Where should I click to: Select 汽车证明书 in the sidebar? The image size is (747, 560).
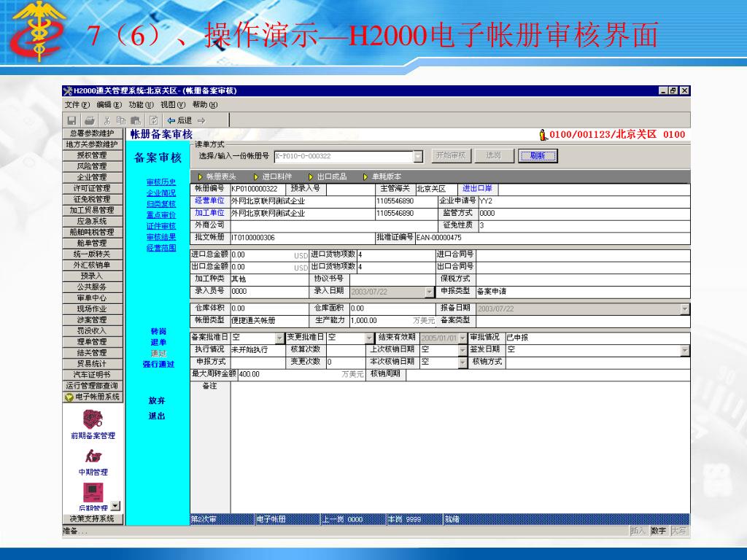tap(93, 375)
